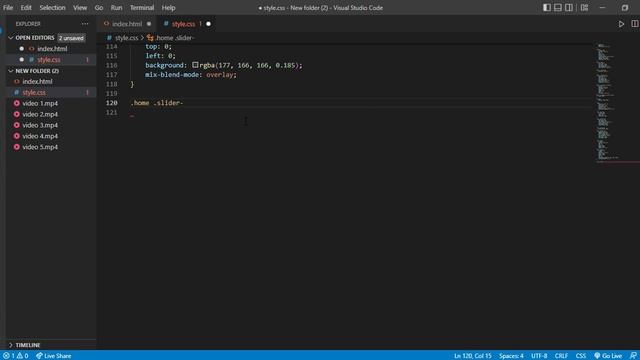Toggle bottom panel layout icon

tap(558, 8)
